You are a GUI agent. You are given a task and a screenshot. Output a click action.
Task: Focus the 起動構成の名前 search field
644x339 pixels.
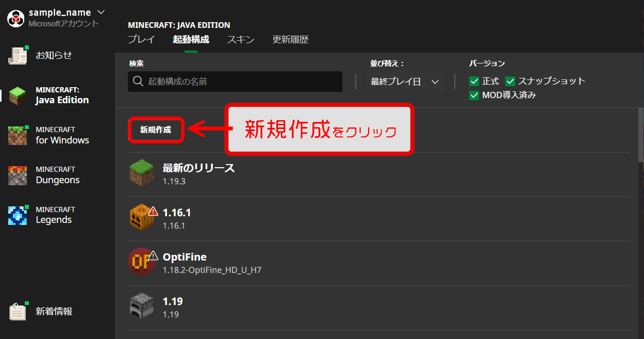[x=235, y=82]
